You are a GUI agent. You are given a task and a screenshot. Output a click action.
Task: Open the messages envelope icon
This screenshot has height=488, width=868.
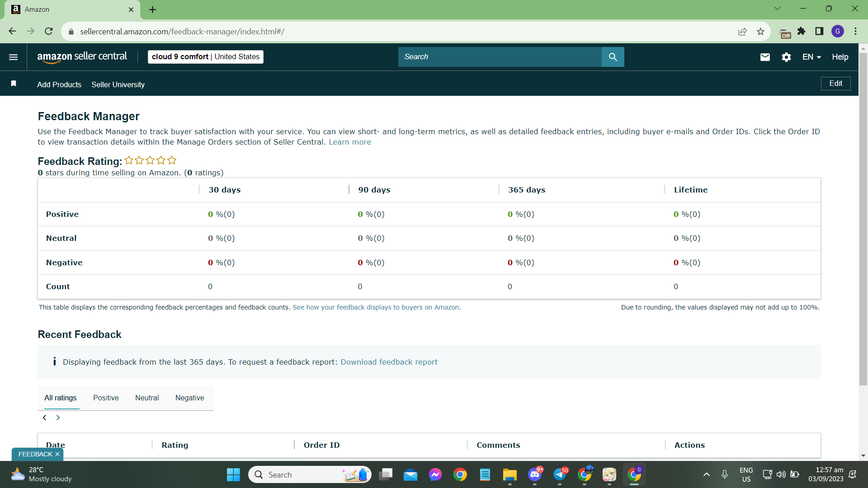[x=764, y=57]
